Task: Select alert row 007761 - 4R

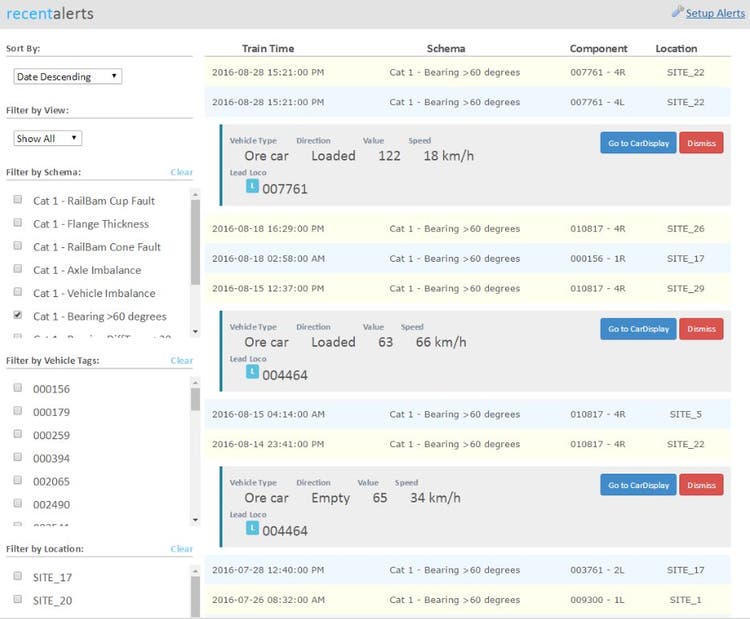Action: (467, 72)
